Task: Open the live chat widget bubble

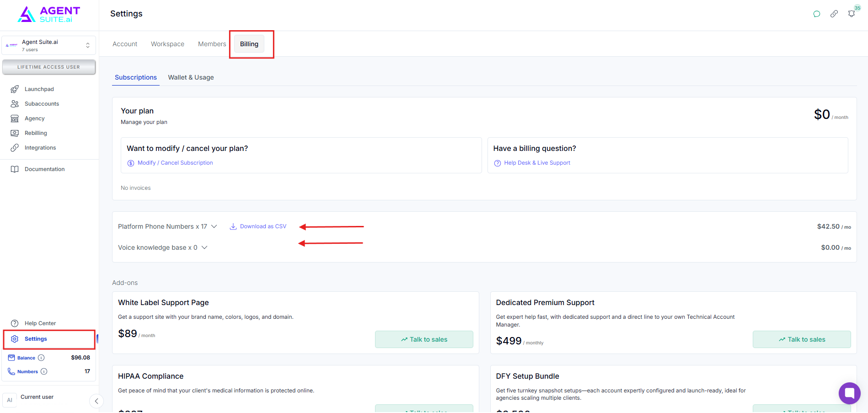Action: coord(850,393)
